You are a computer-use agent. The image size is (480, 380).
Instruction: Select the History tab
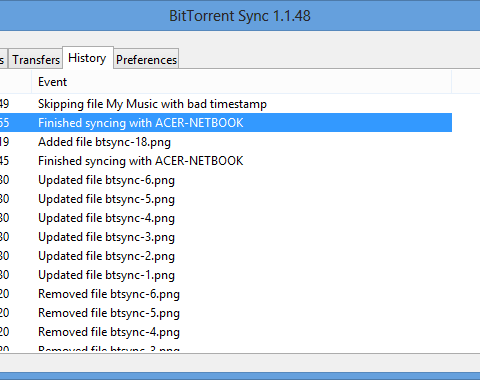pos(88,58)
